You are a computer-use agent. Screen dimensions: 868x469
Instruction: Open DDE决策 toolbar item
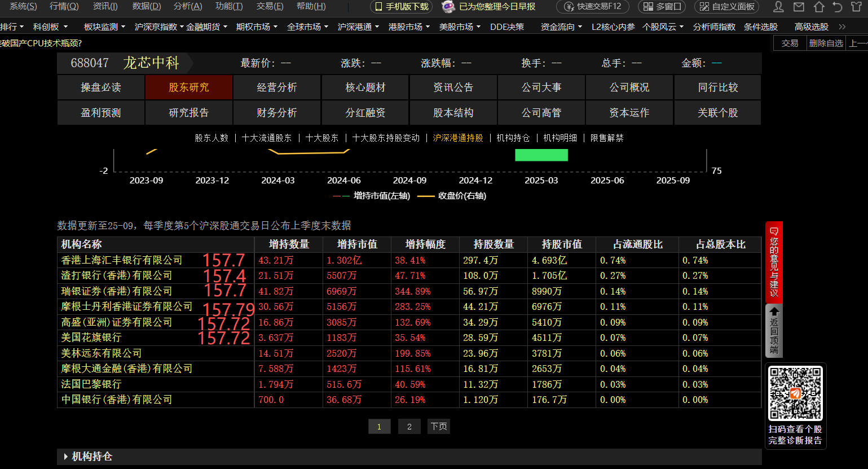(x=507, y=27)
